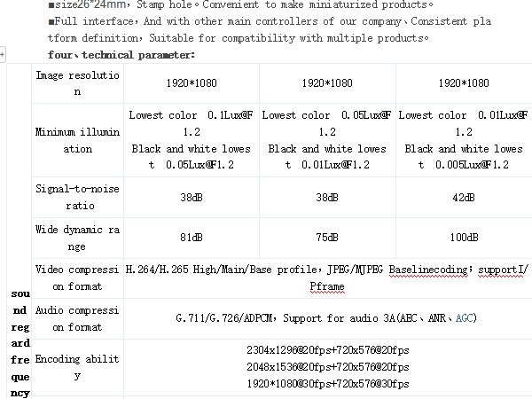
Task: Click the leftmost 1920*1080 value cell
Action: [x=191, y=83]
